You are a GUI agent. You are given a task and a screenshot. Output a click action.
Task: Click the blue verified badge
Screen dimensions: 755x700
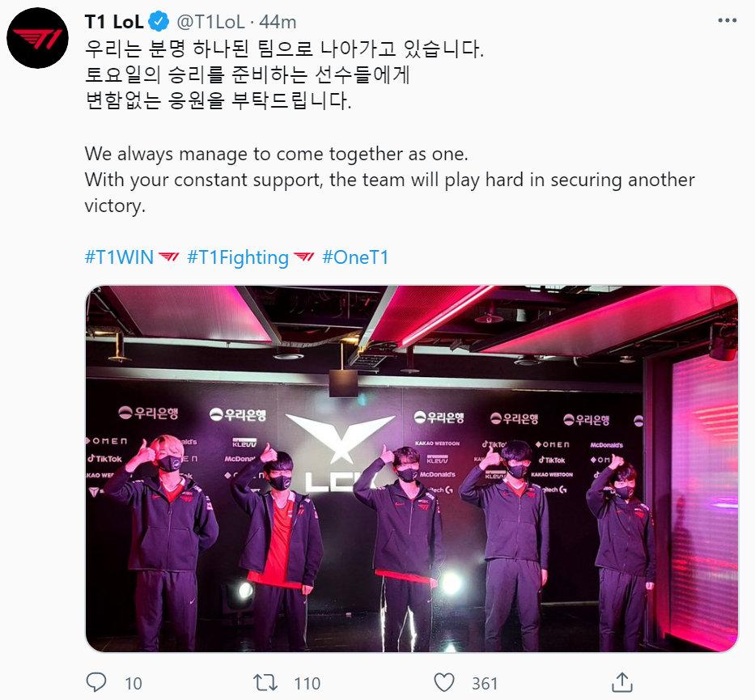159,22
